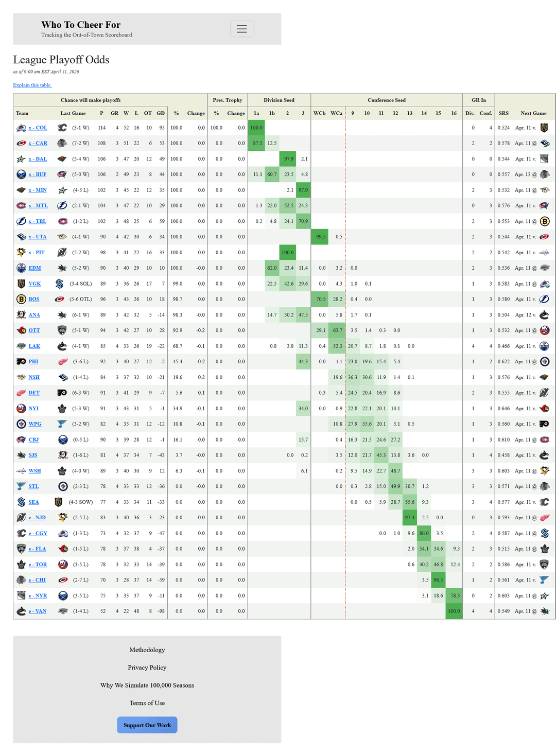Click the Boston Bruins logo in Team column
The width and height of the screenshot is (556, 756).
pyautogui.click(x=21, y=299)
